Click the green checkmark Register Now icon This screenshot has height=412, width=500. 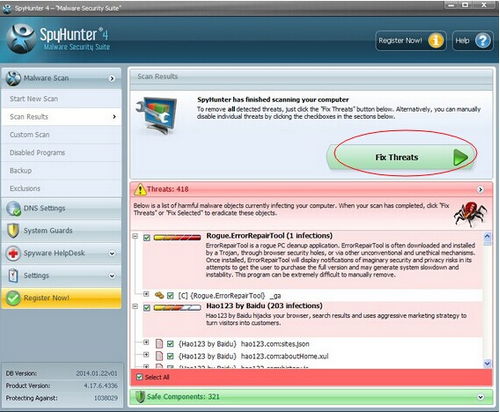(13, 298)
